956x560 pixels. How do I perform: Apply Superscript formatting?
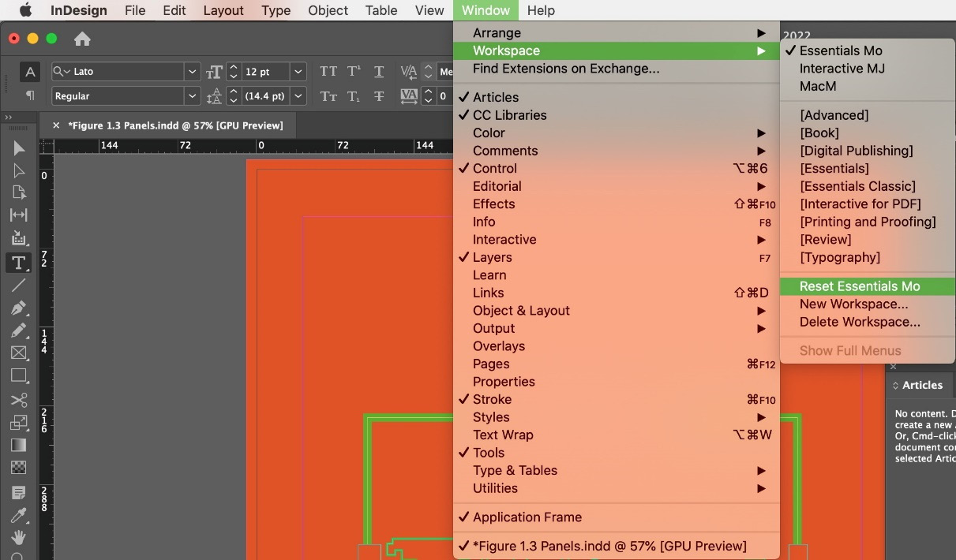[354, 72]
